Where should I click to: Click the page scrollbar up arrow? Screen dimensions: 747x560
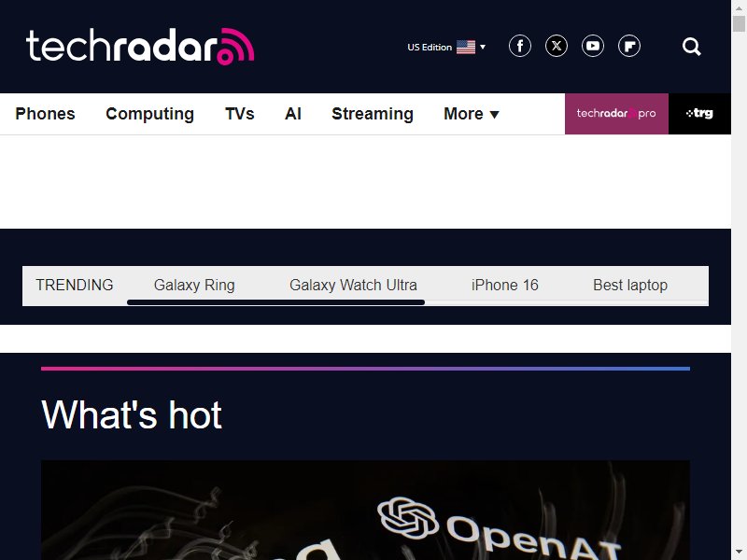(739, 7)
